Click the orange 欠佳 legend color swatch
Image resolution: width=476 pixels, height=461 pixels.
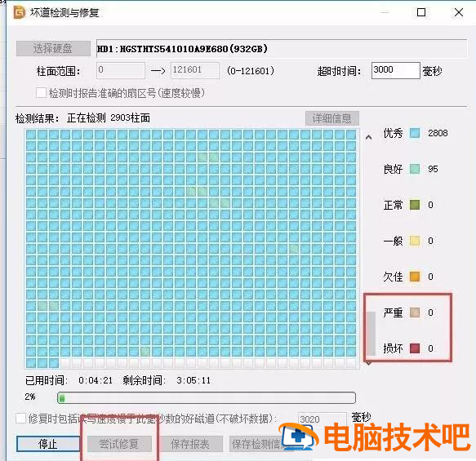415,277
